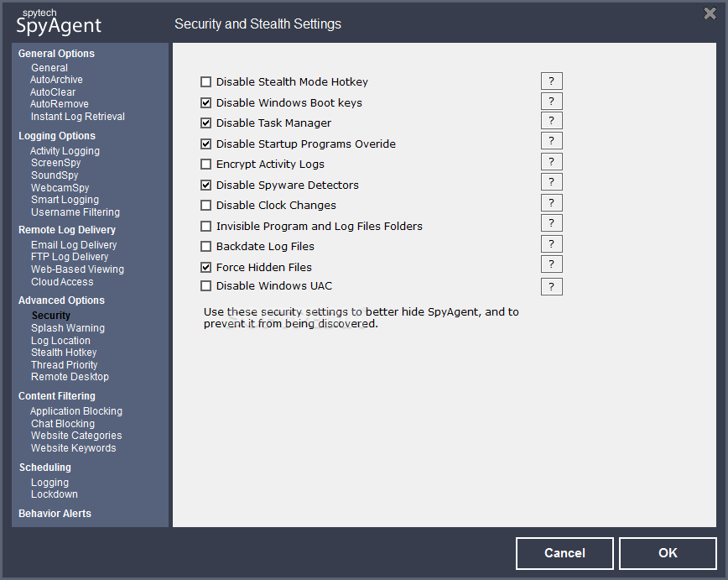Click Logging Options heading
728x580 pixels.
tap(57, 136)
